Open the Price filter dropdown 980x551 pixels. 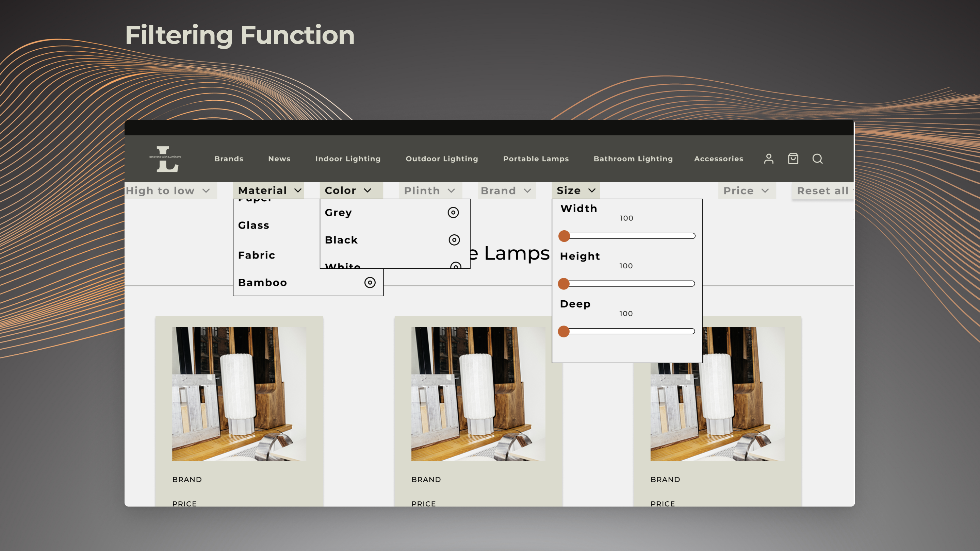746,190
